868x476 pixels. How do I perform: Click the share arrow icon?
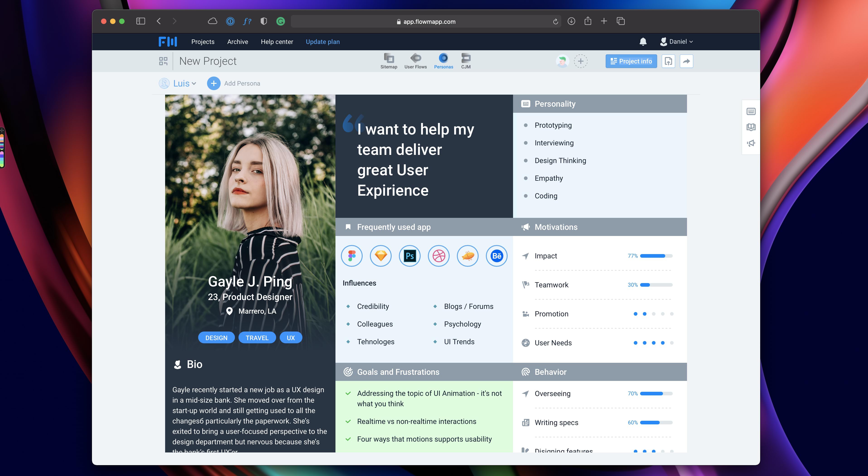coord(686,61)
